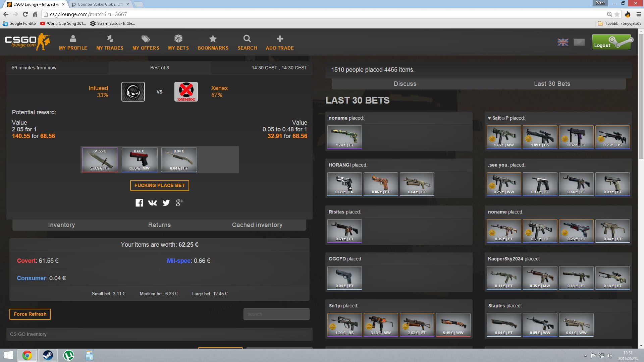Click the browser Back arrow
Viewport: 644px width, 362px height.
pos(6,14)
